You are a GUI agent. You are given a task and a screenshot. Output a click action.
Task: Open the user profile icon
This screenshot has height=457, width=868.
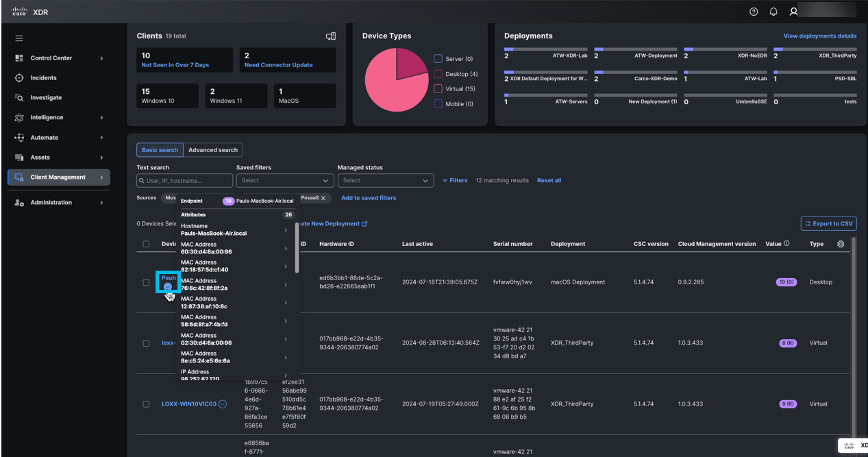[x=793, y=12]
